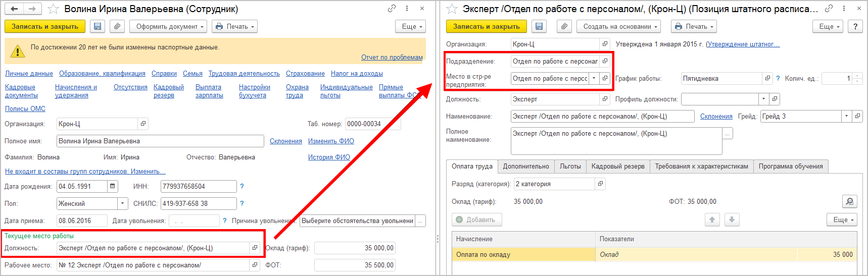The image size is (868, 276).
Task: Open Печать dropdown in position window
Action: 694,26
